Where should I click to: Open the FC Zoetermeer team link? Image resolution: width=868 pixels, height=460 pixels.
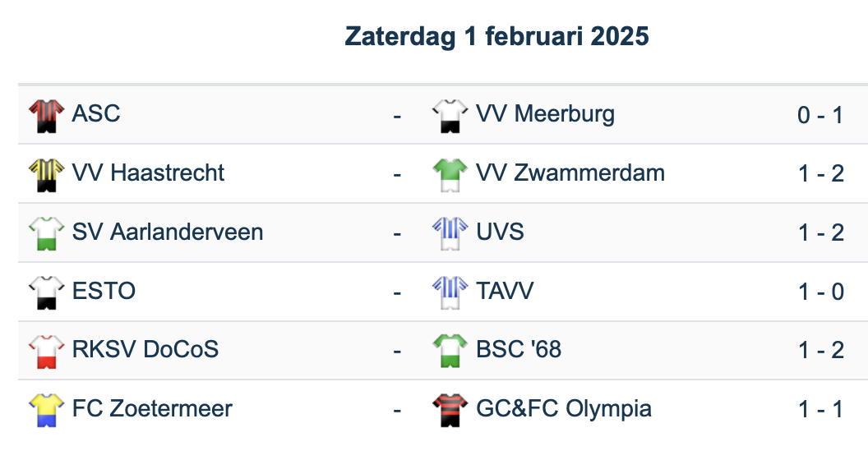pyautogui.click(x=152, y=408)
